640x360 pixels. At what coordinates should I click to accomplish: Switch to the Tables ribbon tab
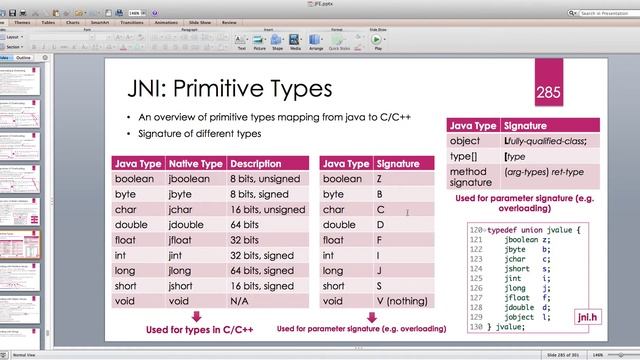(x=48, y=22)
